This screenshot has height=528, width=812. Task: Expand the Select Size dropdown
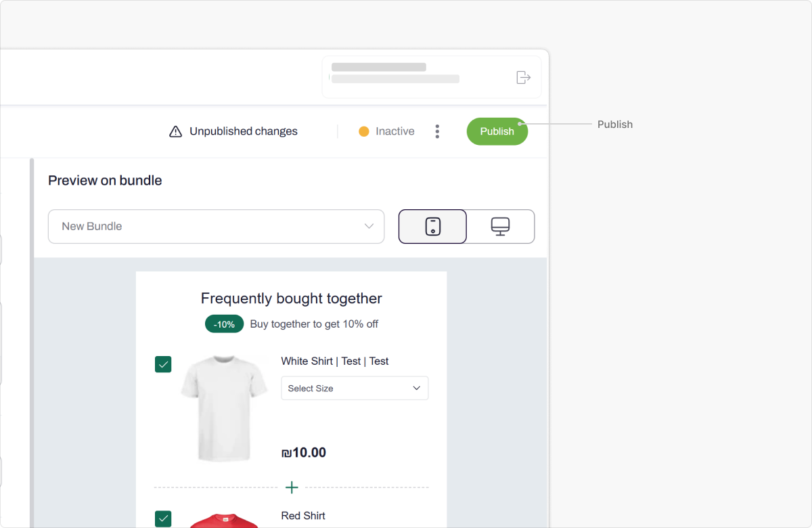point(355,389)
